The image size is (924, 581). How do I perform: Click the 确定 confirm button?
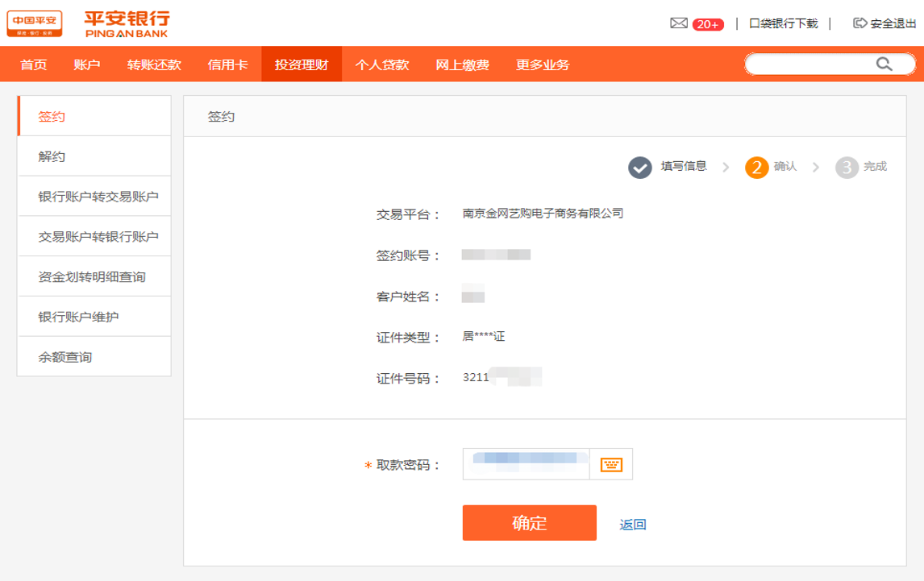coord(529,523)
